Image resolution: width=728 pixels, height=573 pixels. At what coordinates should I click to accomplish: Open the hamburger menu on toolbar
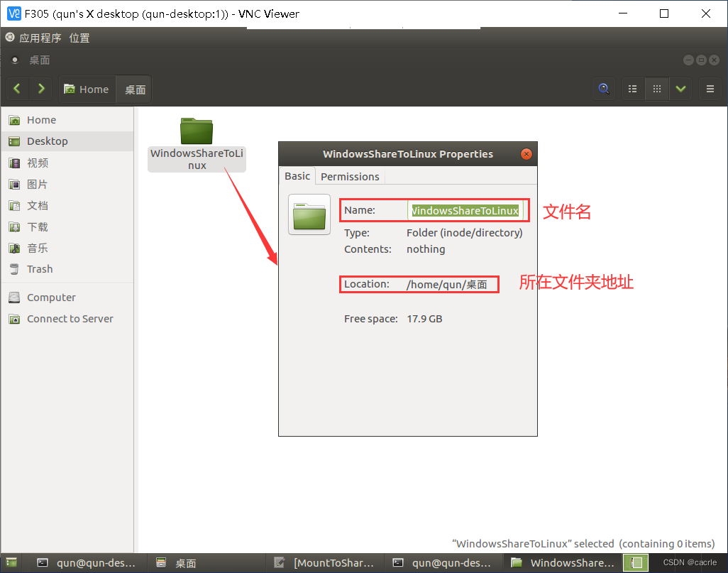[x=710, y=88]
